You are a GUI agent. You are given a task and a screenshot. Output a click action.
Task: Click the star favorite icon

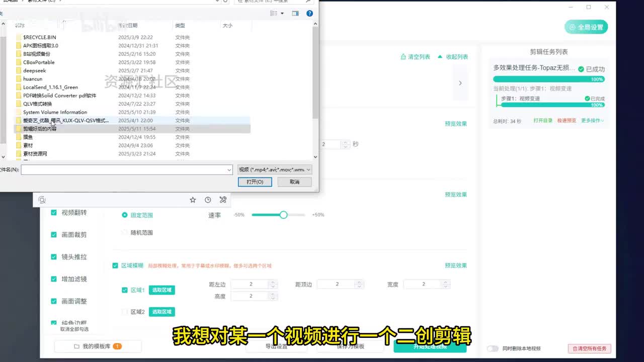coord(193,200)
